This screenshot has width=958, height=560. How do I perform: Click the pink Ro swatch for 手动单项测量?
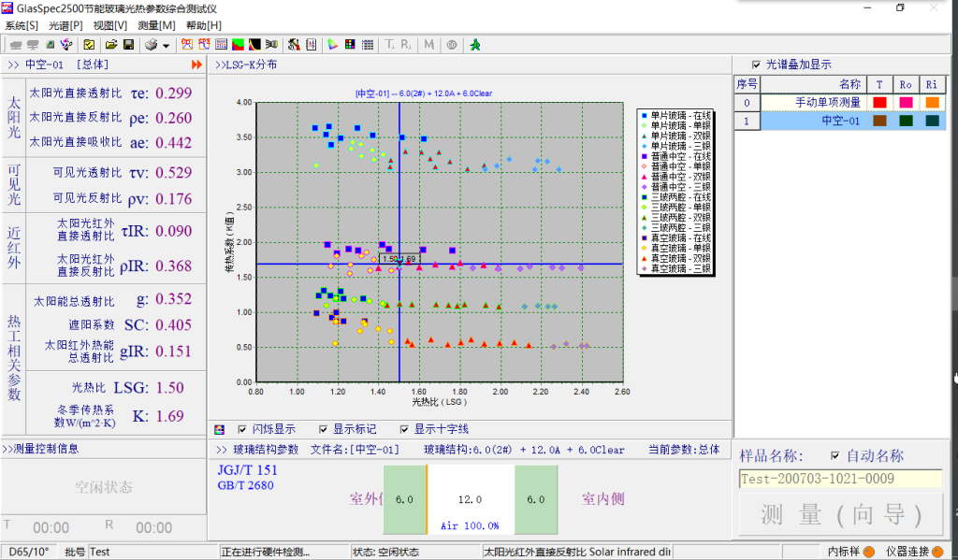point(906,103)
